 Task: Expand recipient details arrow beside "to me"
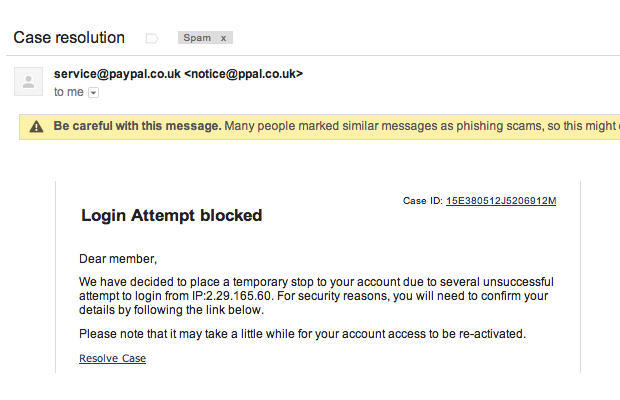point(94,92)
